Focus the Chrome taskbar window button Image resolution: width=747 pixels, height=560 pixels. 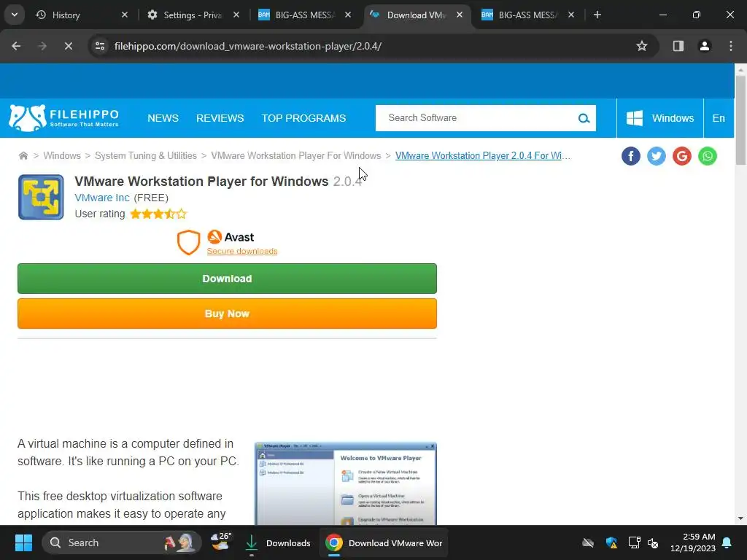384,542
